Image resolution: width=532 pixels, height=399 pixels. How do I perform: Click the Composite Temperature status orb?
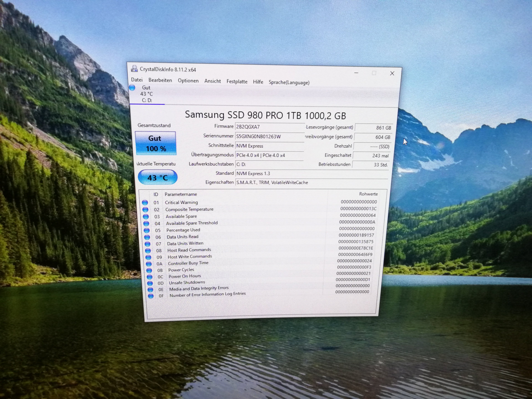[x=145, y=209]
